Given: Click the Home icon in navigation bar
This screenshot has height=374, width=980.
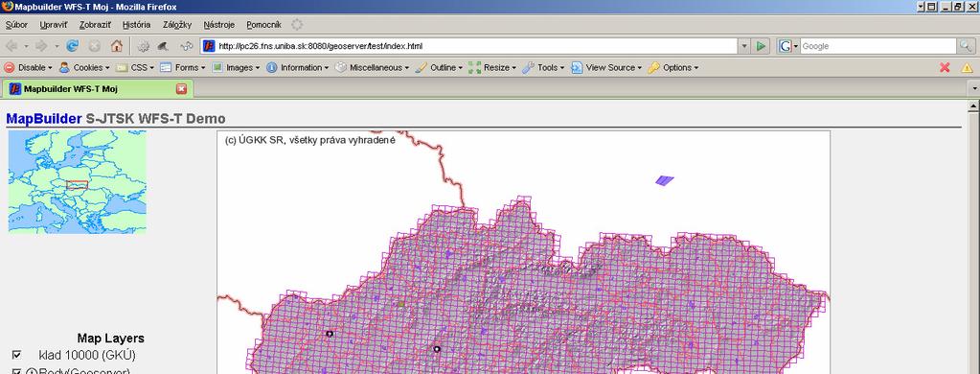Looking at the screenshot, I should click(116, 46).
